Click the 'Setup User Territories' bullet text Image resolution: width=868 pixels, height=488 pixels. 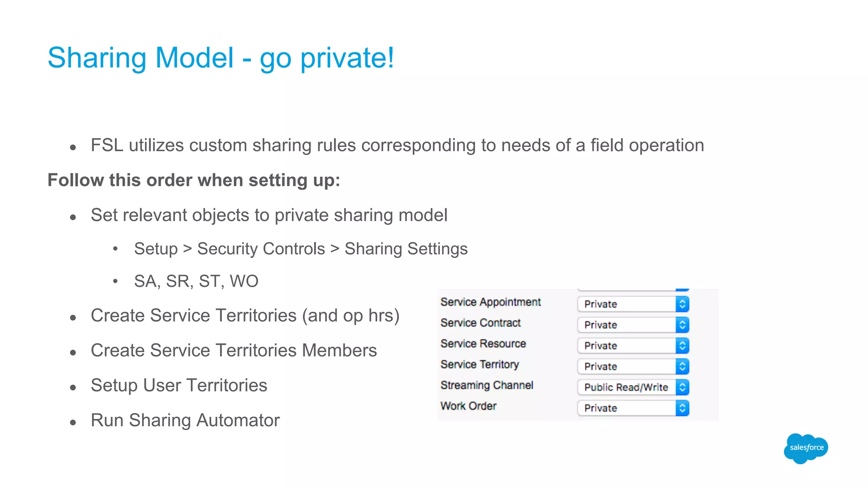(179, 385)
